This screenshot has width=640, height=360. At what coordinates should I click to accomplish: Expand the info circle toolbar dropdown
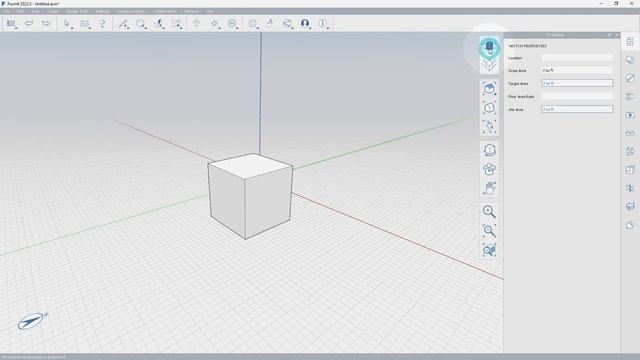pyautogui.click(x=323, y=24)
